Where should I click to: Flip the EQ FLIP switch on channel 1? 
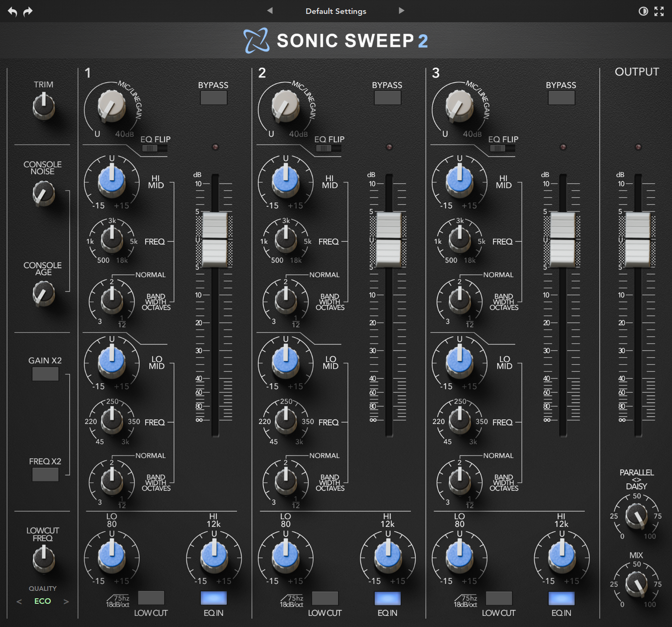click(153, 148)
